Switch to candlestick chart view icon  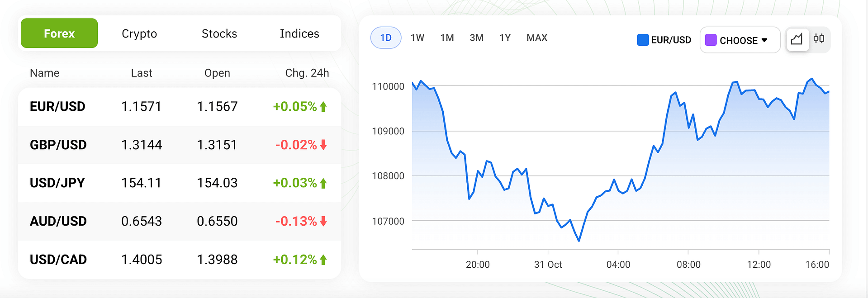819,39
